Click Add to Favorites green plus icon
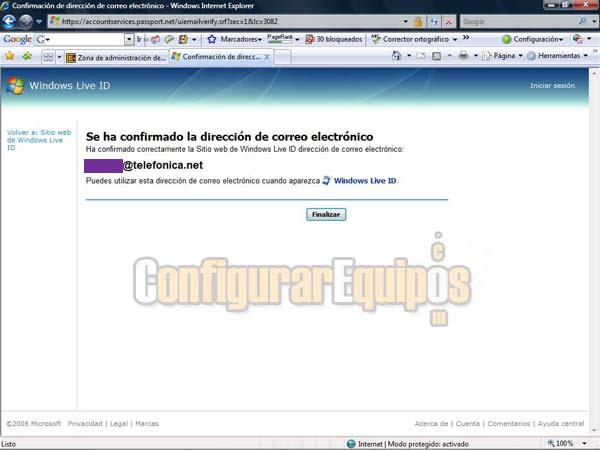Screen dimensions: 600x450 27,57
